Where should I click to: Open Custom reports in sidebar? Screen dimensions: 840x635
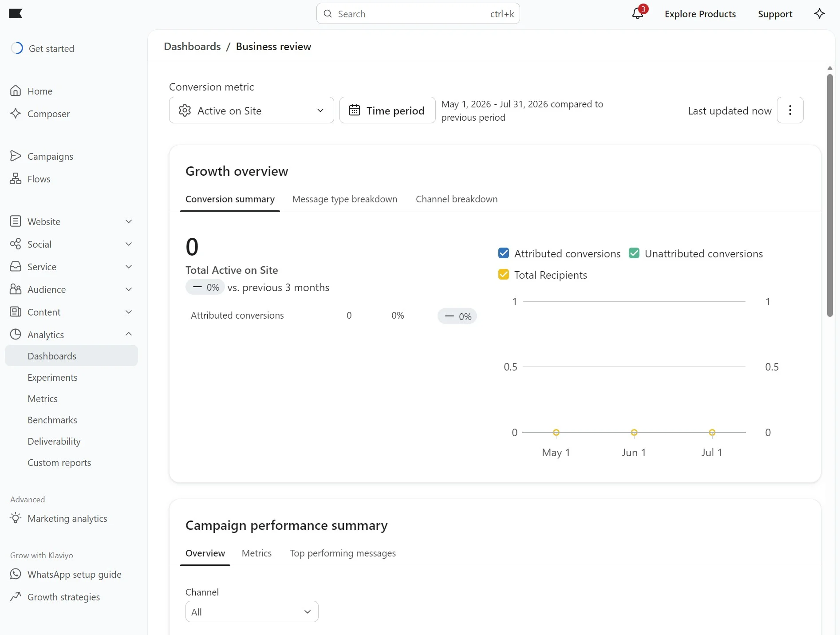59,462
